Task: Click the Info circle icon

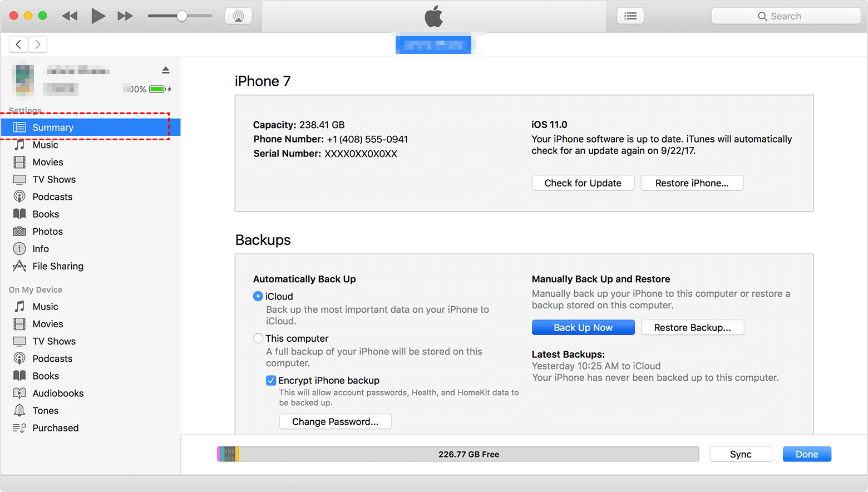Action: [x=19, y=248]
